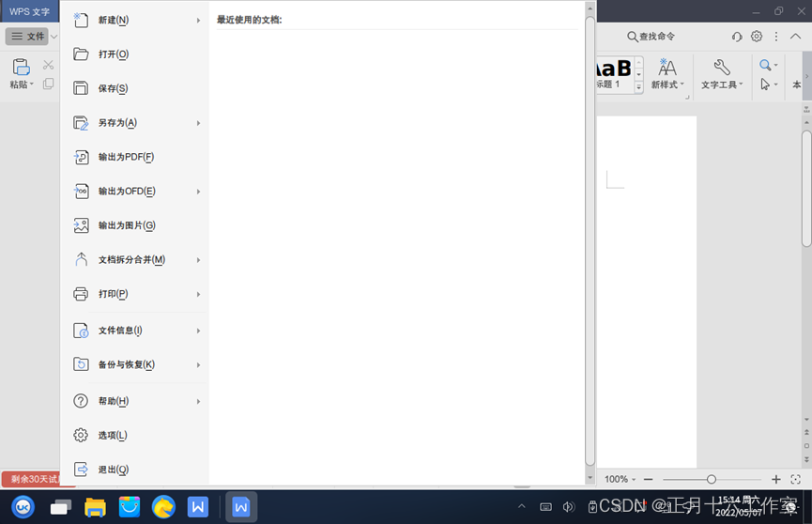Viewport: 812px width, 524px height.
Task: Click the Print icon in File menu
Action: (81, 294)
